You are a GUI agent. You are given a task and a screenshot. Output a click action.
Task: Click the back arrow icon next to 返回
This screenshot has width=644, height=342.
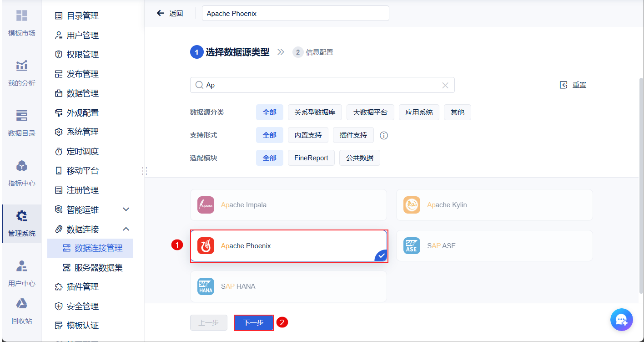(160, 13)
